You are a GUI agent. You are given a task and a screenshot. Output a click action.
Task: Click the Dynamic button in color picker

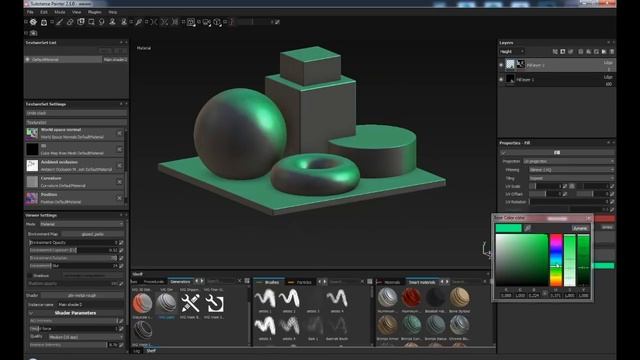[580, 228]
